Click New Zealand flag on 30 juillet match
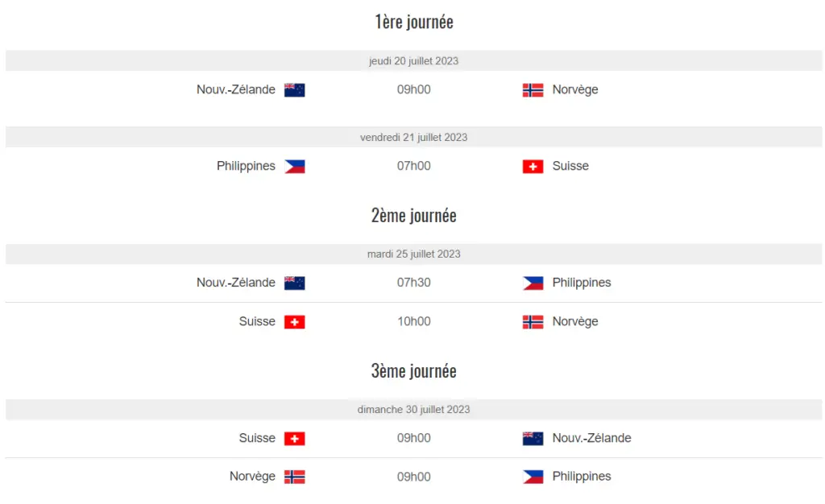The width and height of the screenshot is (825, 504). 533,438
